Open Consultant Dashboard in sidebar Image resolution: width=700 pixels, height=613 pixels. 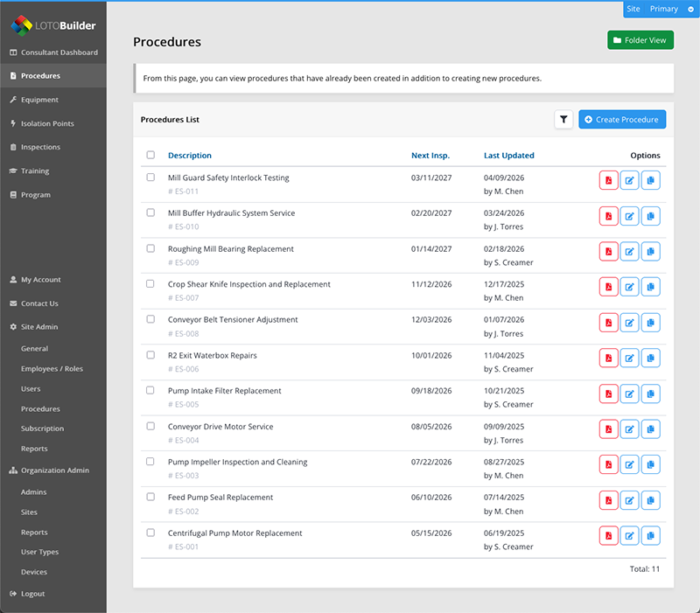click(53, 52)
